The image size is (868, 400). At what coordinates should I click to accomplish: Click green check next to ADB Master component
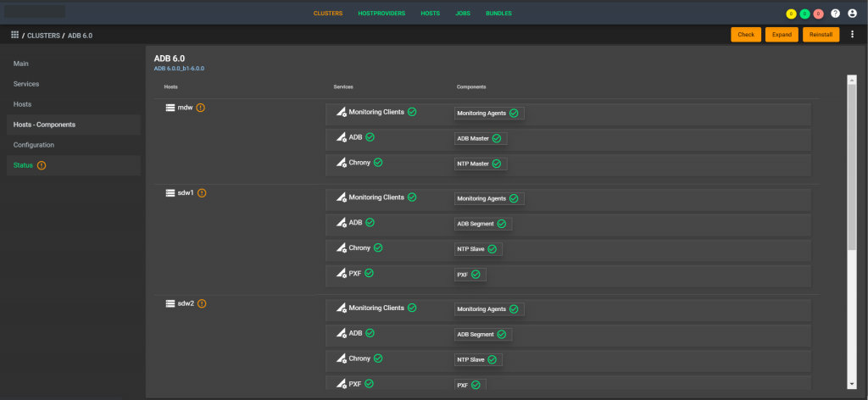point(497,138)
